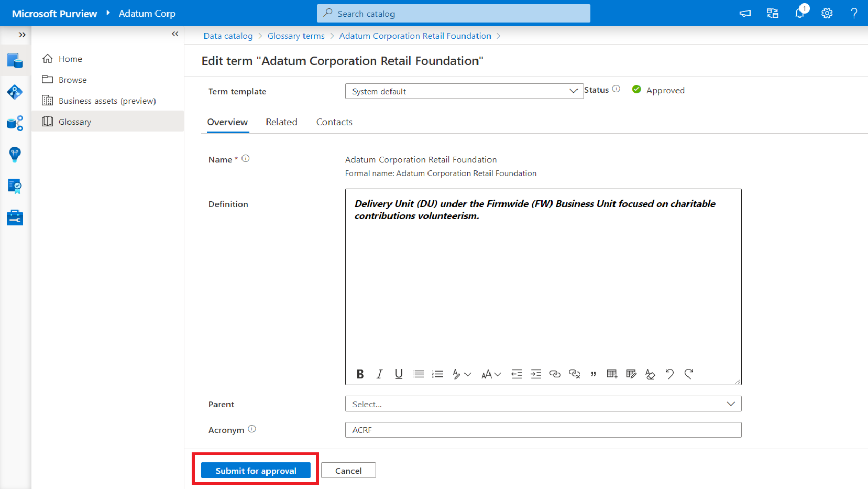Open the Insights lightbulb icon in left rail

click(15, 154)
